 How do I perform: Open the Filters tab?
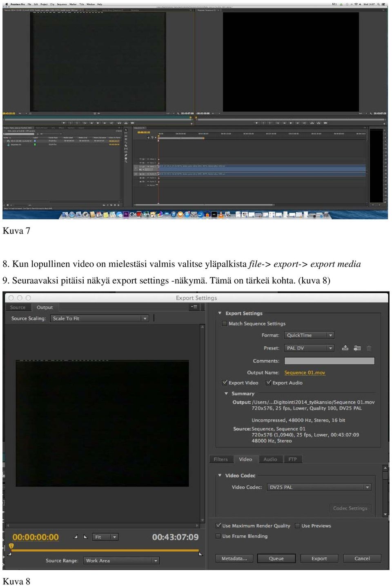pos(221,459)
